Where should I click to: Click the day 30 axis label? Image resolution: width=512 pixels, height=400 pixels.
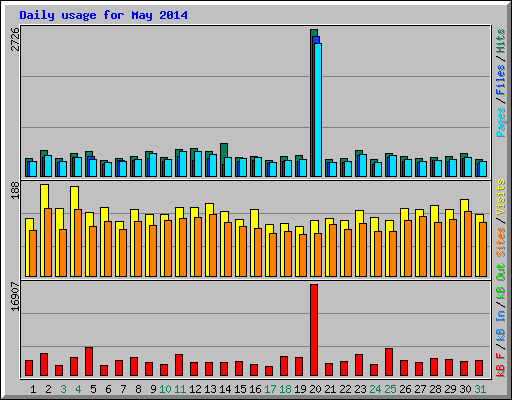[465, 389]
